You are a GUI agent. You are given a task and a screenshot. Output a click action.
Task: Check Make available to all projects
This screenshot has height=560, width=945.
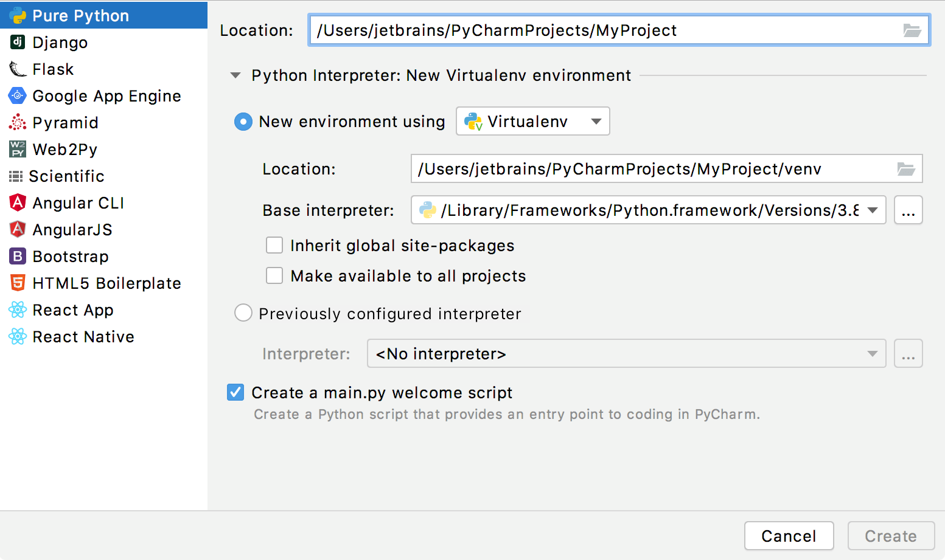tap(274, 275)
